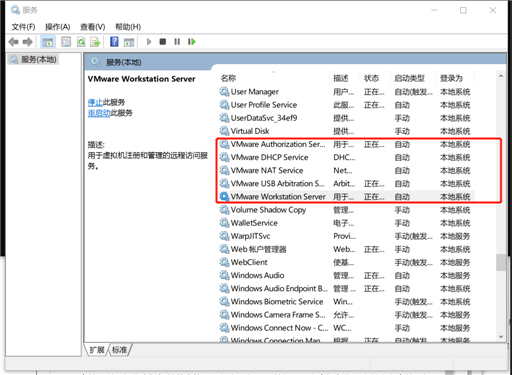Click the export list toolbar icon
The height and width of the screenshot is (375, 512).
[95, 42]
